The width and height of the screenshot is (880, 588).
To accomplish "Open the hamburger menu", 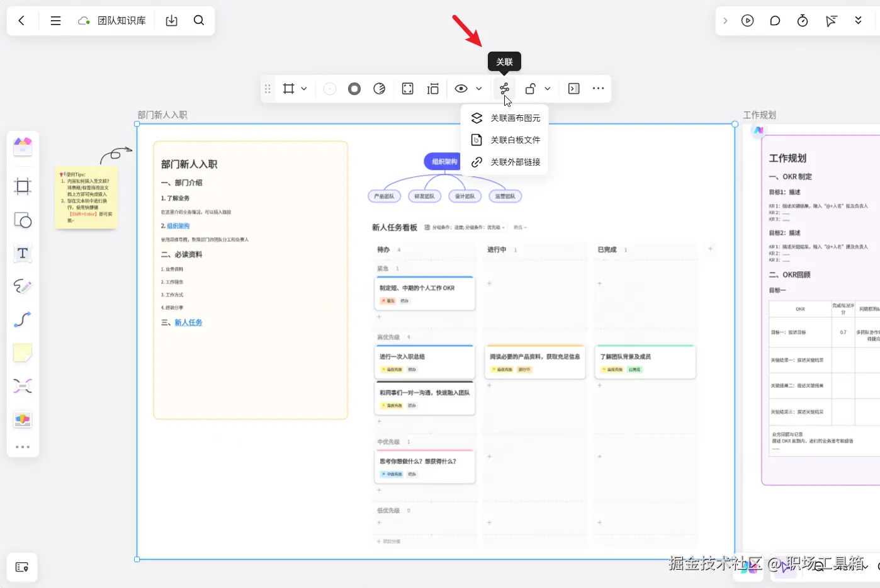I will pos(55,21).
